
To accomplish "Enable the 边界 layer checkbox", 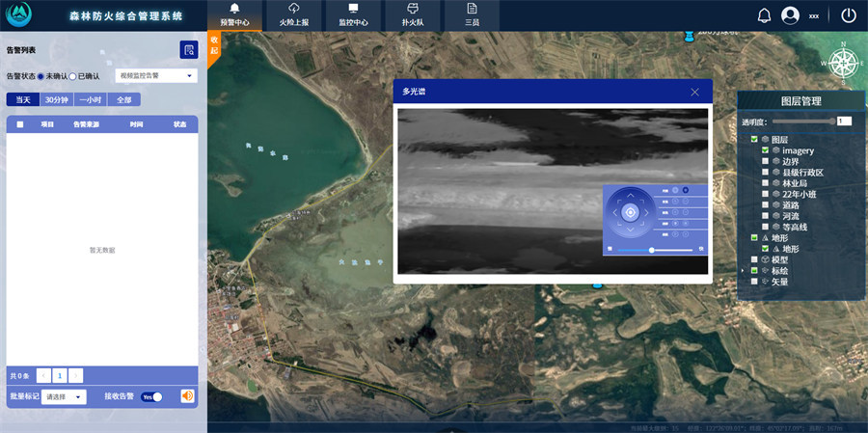I will [765, 161].
